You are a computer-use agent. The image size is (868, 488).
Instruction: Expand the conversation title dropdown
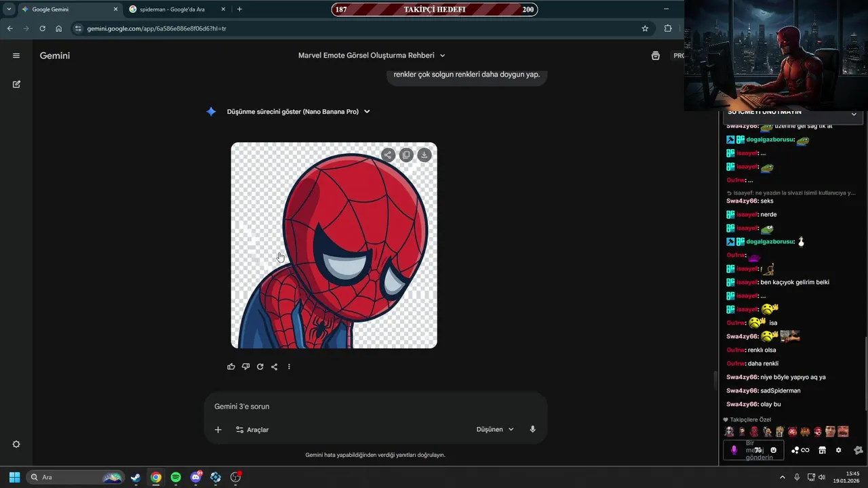[x=443, y=56]
